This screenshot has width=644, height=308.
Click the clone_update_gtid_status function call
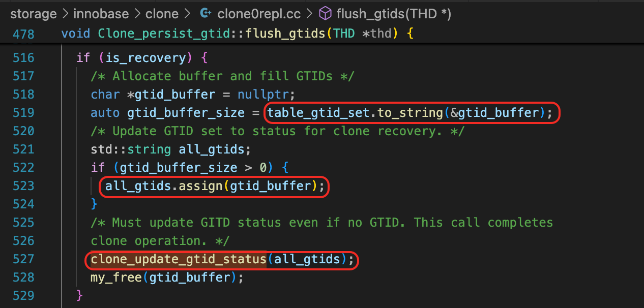click(178, 260)
